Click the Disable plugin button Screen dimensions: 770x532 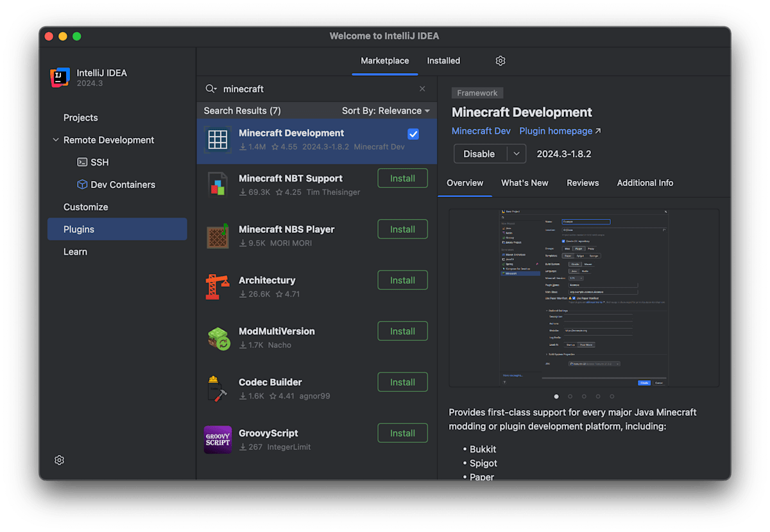coord(479,154)
